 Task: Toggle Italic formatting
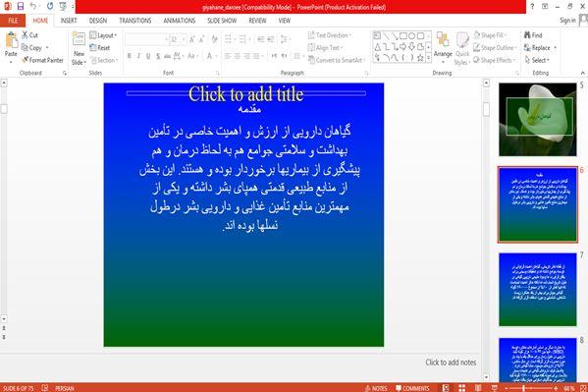point(138,56)
